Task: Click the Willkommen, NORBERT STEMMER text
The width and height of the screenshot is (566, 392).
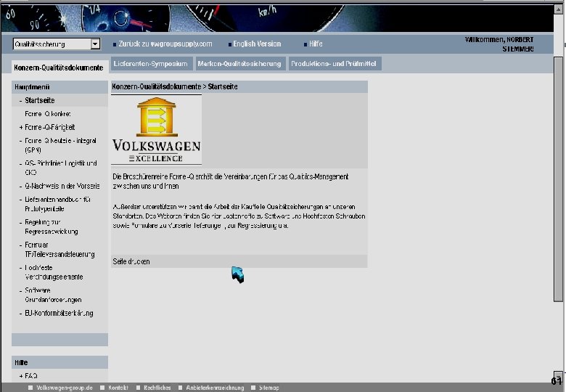Action: (499, 44)
